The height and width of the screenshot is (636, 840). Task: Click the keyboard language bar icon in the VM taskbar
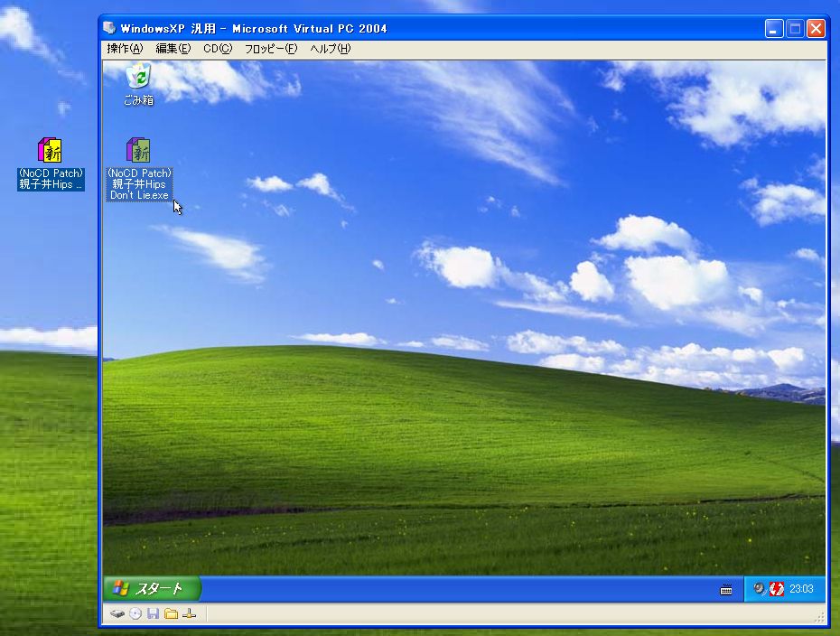(x=726, y=590)
